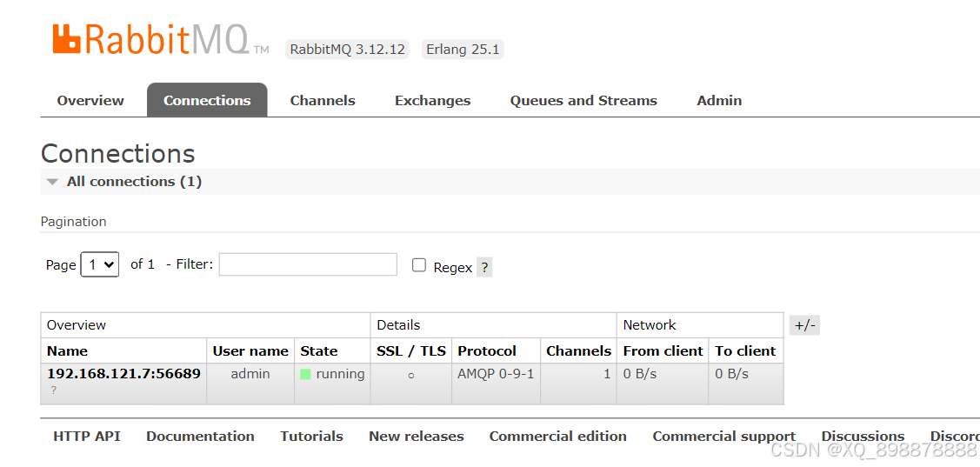Sort by Channels column header

579,351
